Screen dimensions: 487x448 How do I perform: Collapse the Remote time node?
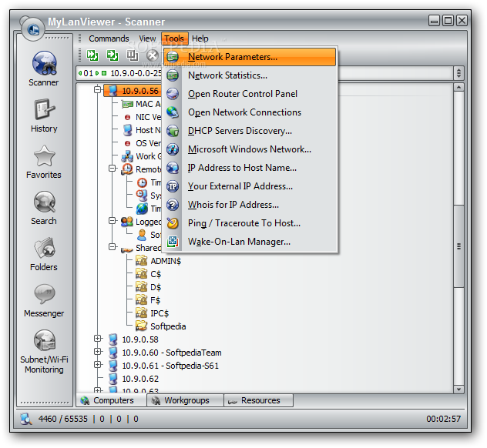pos(113,168)
